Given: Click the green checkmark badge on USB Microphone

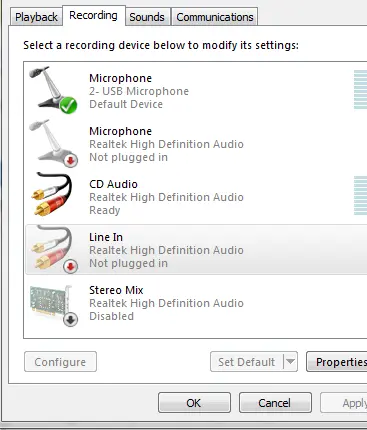Looking at the screenshot, I should pyautogui.click(x=68, y=105).
